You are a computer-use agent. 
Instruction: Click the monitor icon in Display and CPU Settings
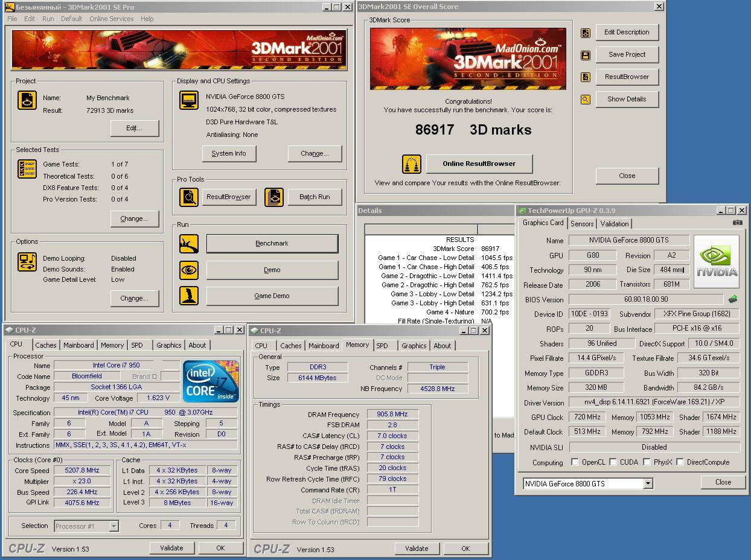point(189,100)
